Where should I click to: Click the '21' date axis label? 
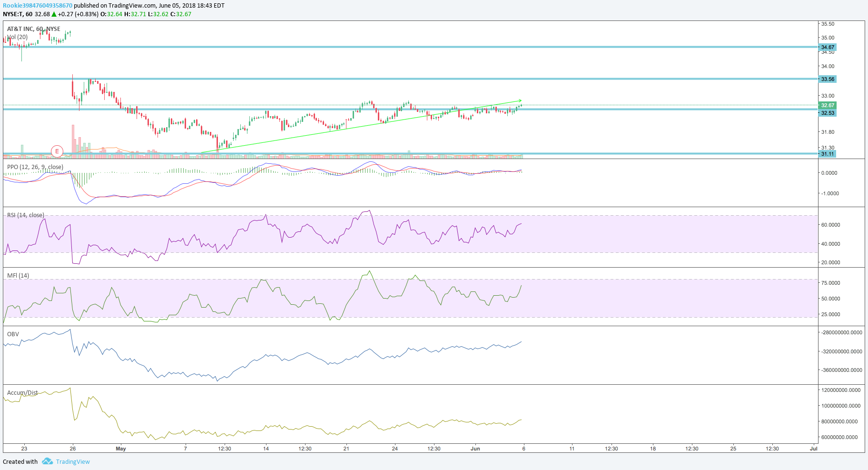coord(346,449)
